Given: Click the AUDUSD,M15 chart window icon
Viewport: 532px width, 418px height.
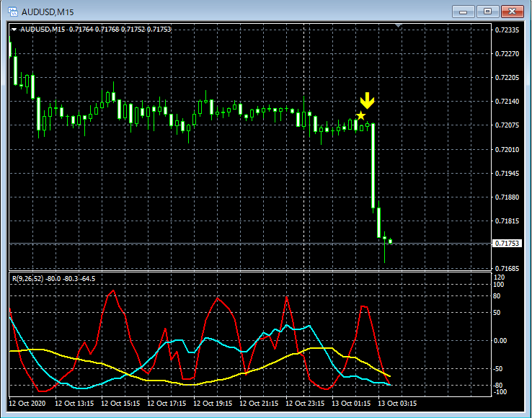Looking at the screenshot, I should (13, 12).
